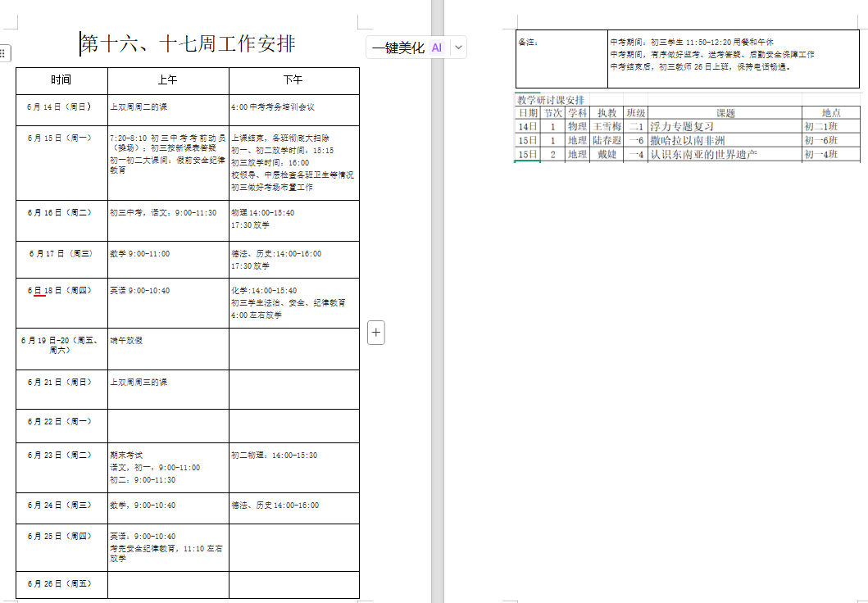868x603 pixels.
Task: Click the line 初三放学时间：16:00
Action: 270,163
